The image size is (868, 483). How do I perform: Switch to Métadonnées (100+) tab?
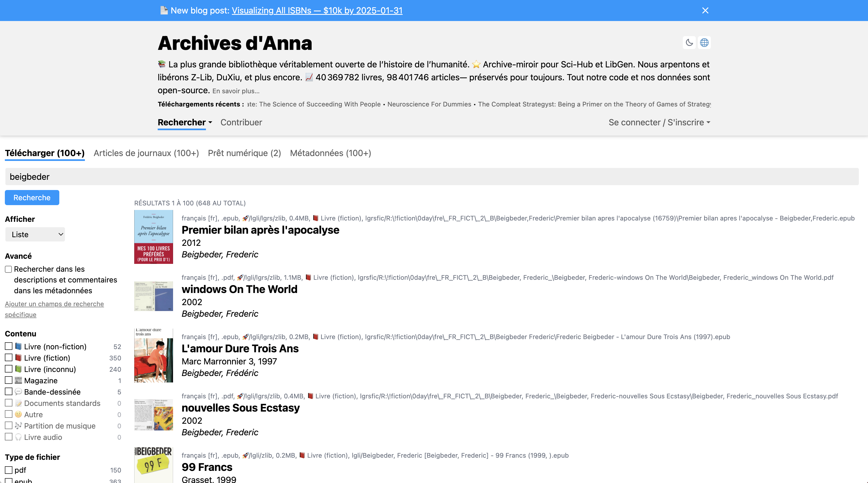330,153
